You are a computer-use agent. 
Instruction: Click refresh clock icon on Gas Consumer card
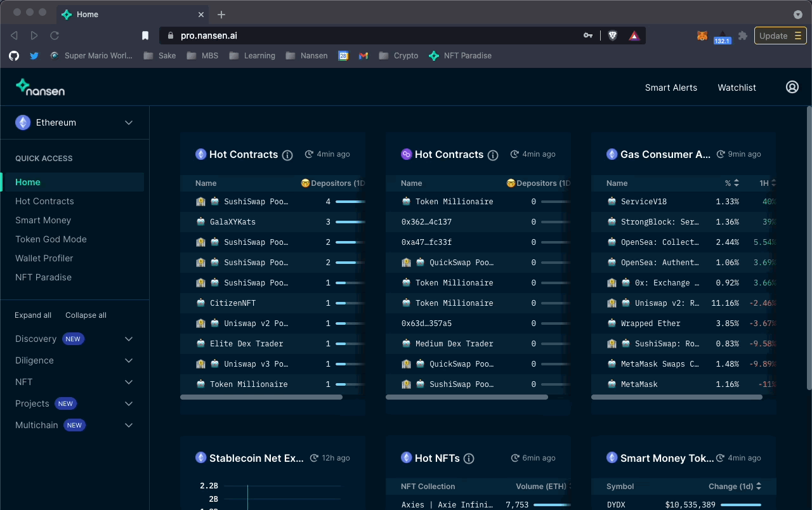(721, 154)
